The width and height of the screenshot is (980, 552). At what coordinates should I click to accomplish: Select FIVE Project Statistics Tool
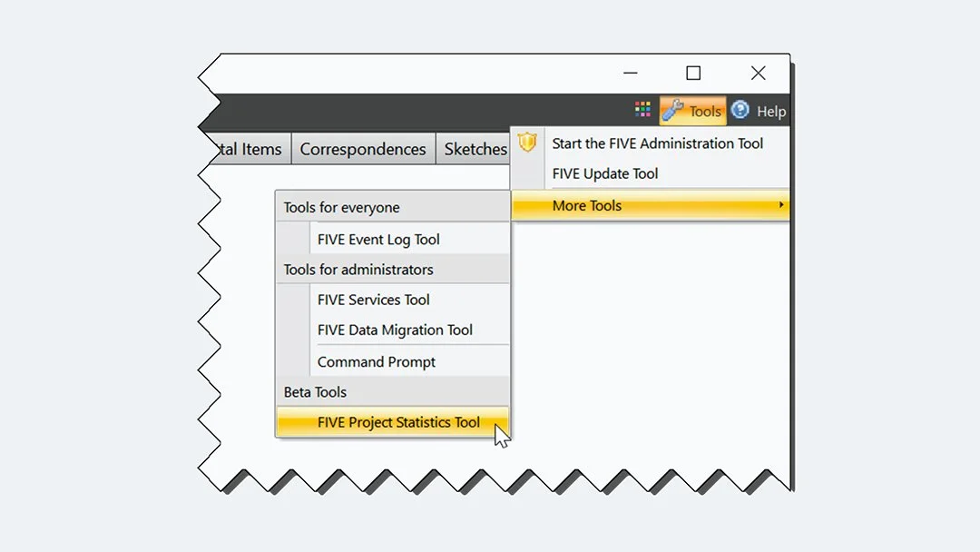click(x=393, y=422)
